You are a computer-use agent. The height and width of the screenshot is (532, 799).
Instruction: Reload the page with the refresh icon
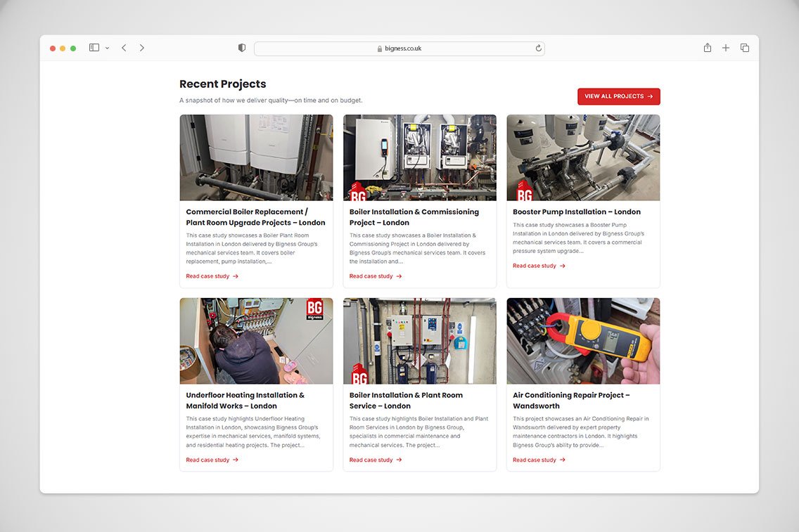tap(538, 48)
